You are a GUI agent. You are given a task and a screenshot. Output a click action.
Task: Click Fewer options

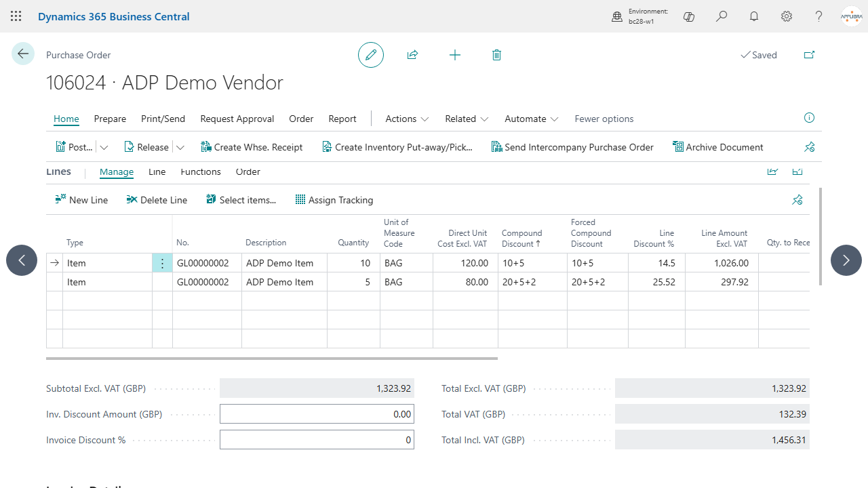[x=604, y=119]
